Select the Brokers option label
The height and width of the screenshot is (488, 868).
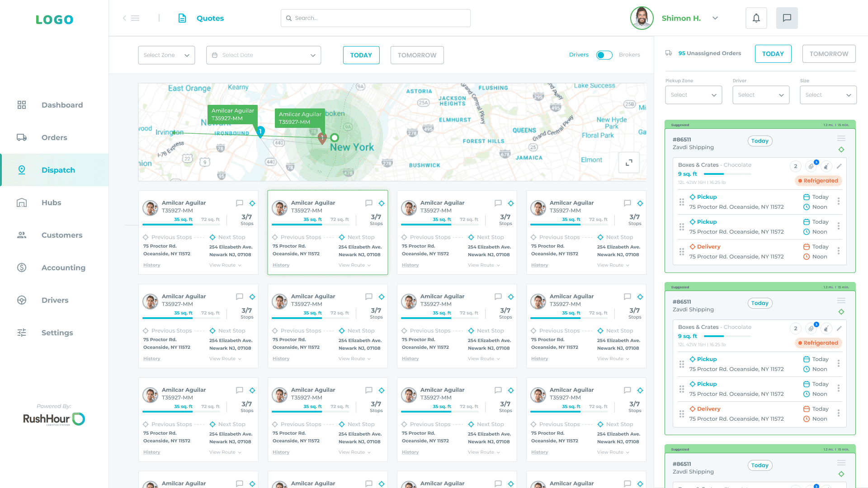629,55
